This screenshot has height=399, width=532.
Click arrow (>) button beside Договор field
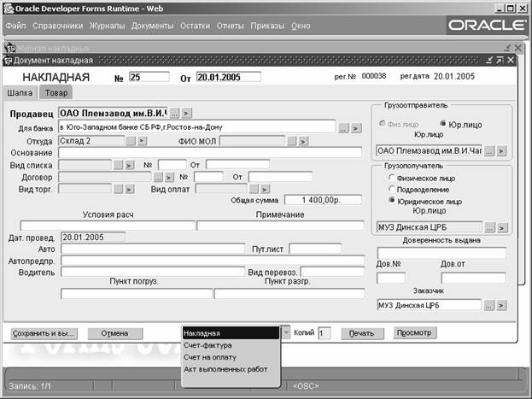pos(170,177)
